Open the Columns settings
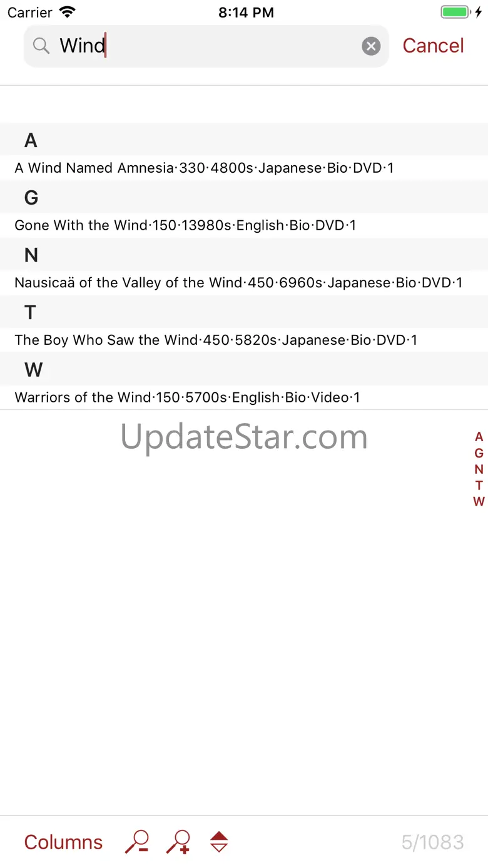 pos(63,842)
